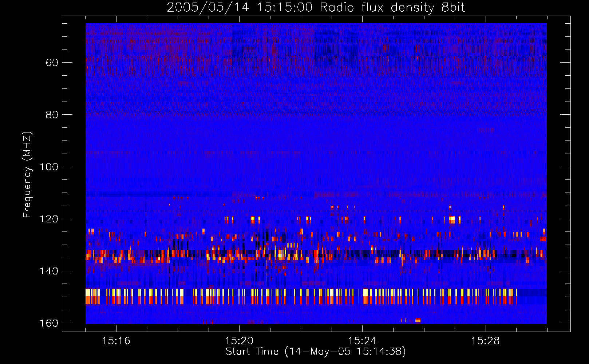The width and height of the screenshot is (589, 364).
Task: Click the 15:20 time tick label
Action: pyautogui.click(x=239, y=341)
